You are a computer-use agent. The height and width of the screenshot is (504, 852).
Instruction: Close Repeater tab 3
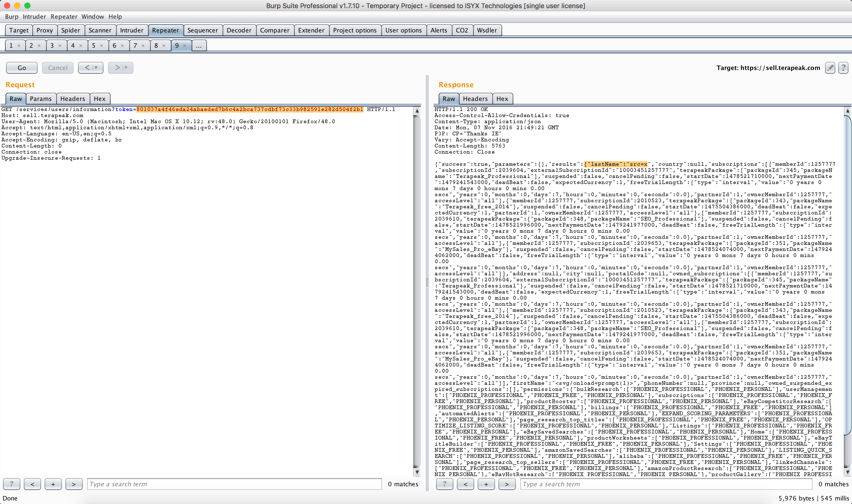pyautogui.click(x=60, y=46)
